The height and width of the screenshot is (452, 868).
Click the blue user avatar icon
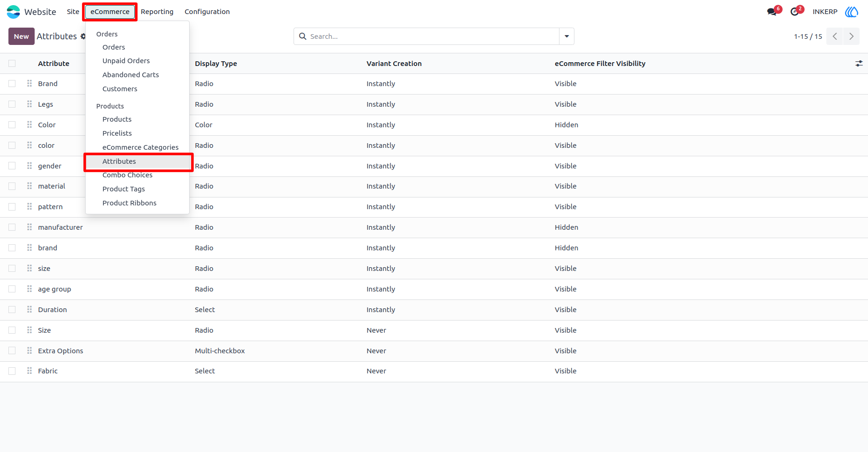[852, 12]
